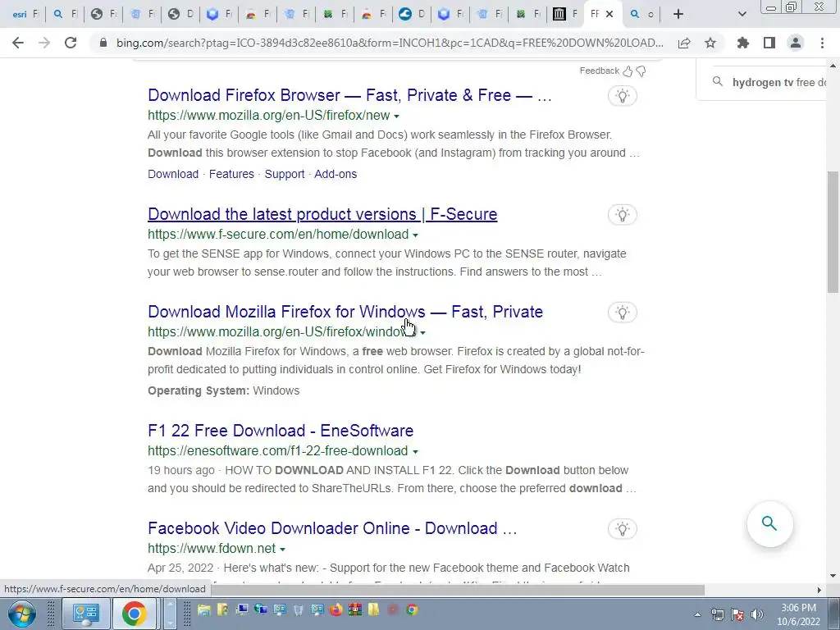This screenshot has width=840, height=630.
Task: Open Chrome's three-dot menu
Action: [822, 43]
